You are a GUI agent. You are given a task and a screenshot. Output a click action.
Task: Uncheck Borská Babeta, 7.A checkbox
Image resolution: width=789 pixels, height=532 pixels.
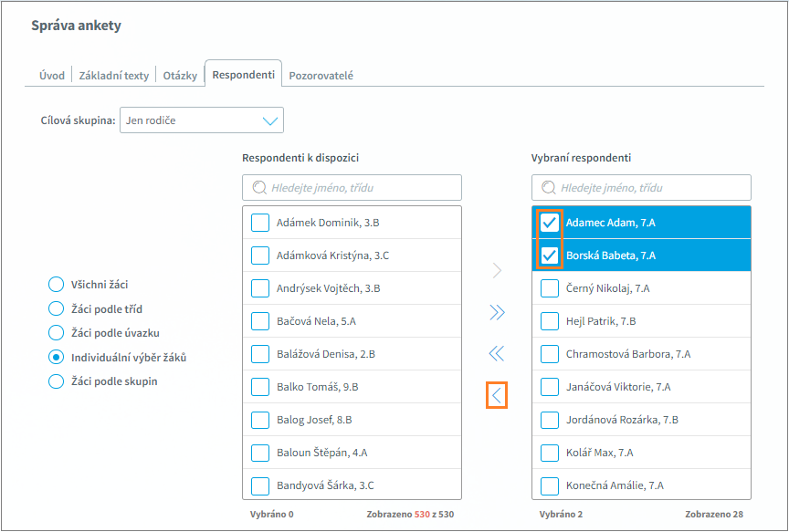pos(550,255)
